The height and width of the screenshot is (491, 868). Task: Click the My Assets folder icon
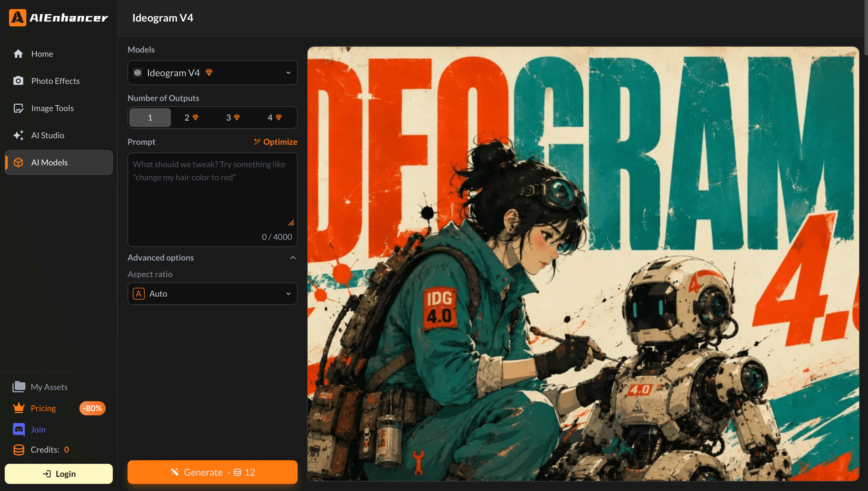tap(19, 387)
